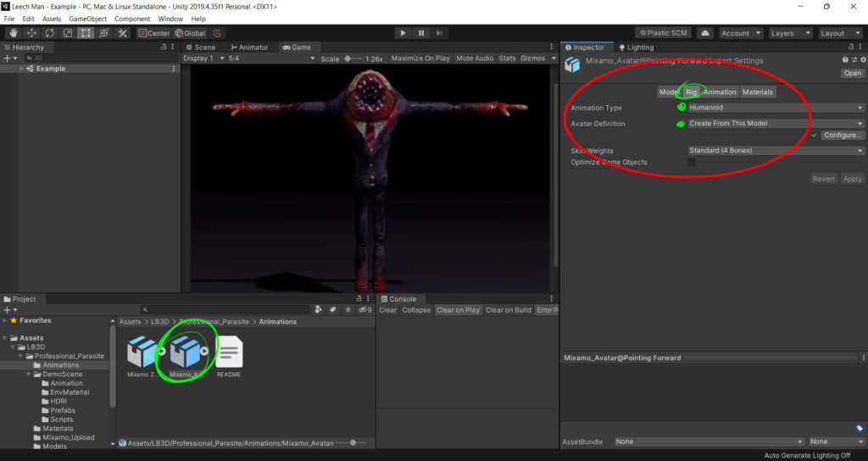This screenshot has width=868, height=461.
Task: Open the File menu
Action: [x=9, y=19]
